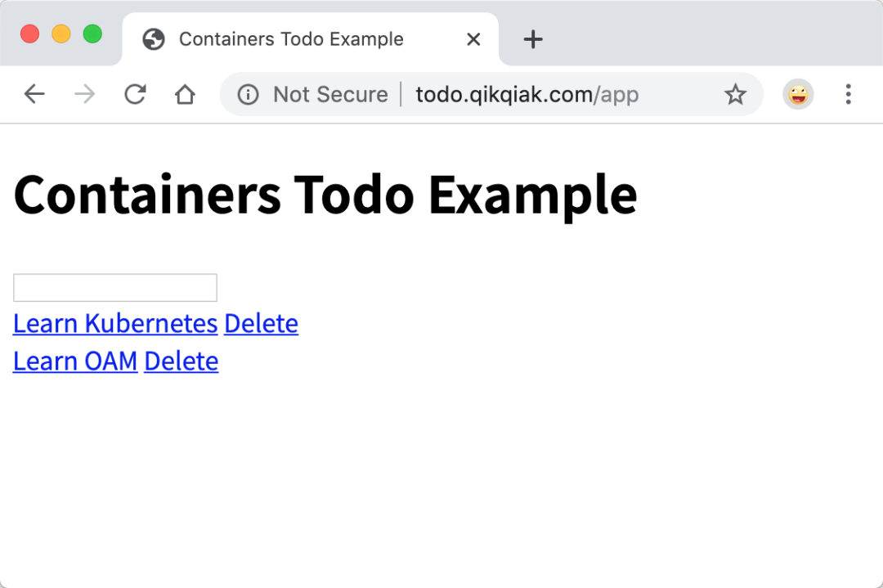Reload the current page
Viewport: 883px width, 588px height.
[x=135, y=94]
